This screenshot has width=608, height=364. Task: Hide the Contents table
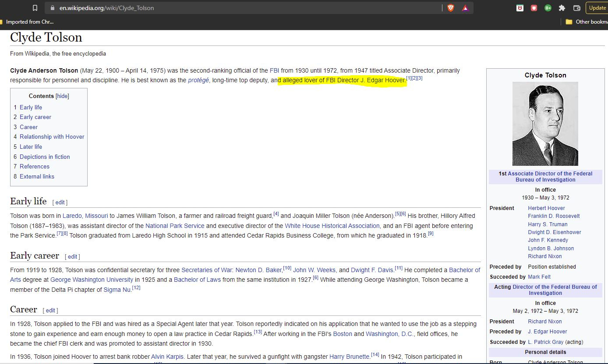(63, 96)
